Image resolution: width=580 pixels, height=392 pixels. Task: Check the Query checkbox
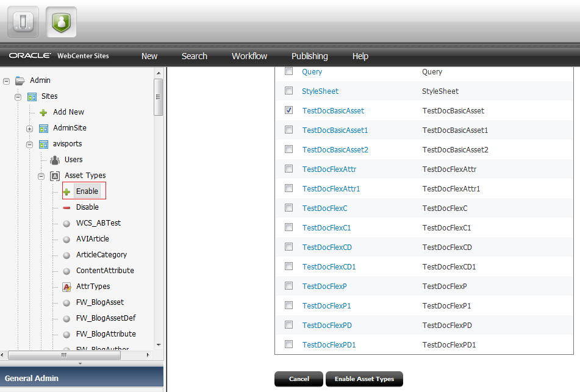(x=289, y=71)
